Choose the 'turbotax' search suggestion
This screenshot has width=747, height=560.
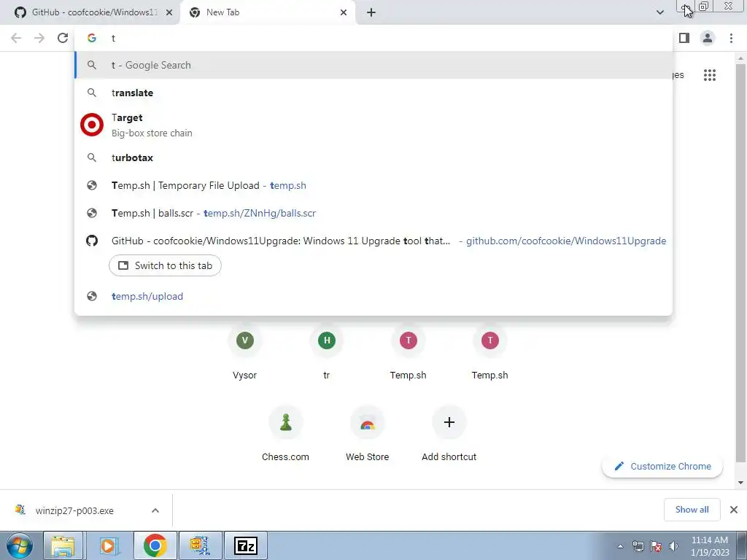(373, 157)
